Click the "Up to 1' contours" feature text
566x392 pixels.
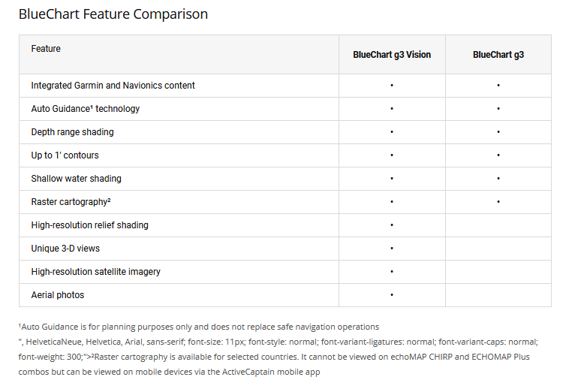65,155
